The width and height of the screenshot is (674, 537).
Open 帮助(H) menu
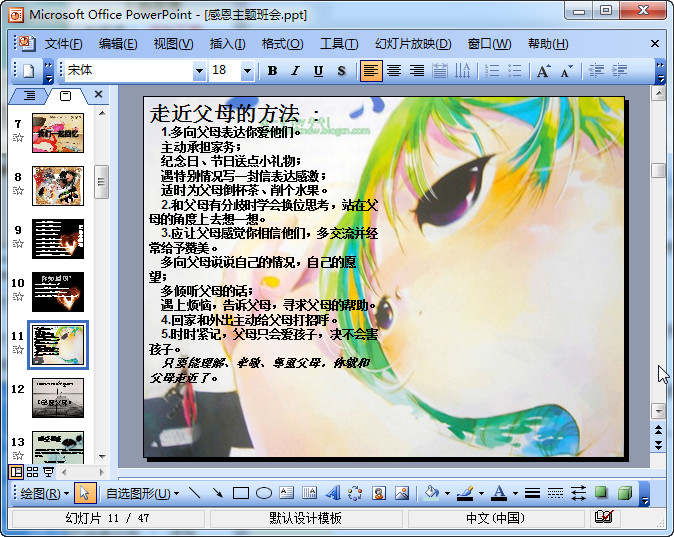click(548, 44)
